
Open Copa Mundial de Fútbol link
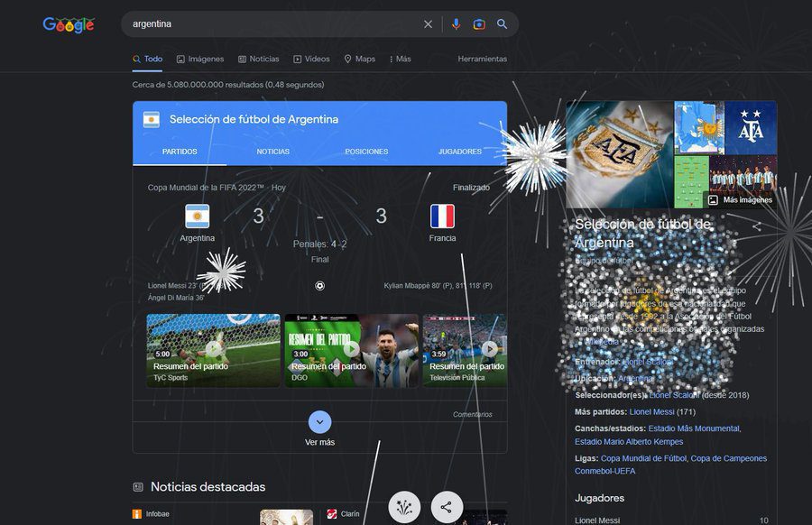point(643,458)
